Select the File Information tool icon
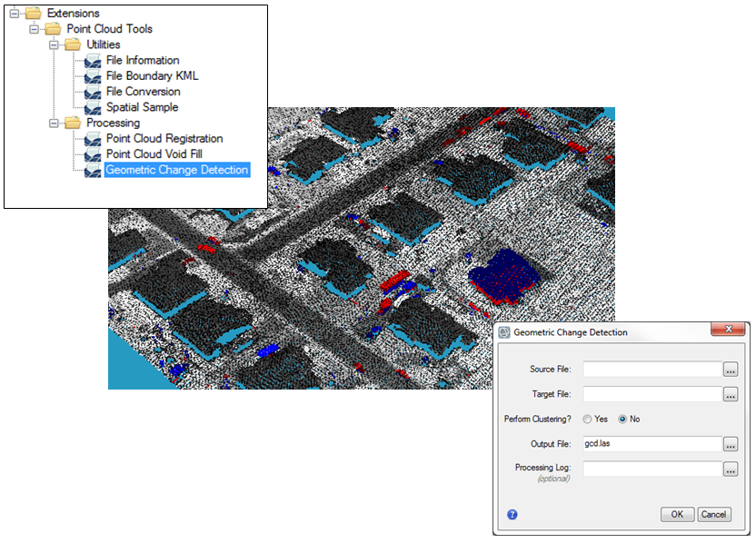Viewport: 756px width, 543px height. click(x=91, y=60)
